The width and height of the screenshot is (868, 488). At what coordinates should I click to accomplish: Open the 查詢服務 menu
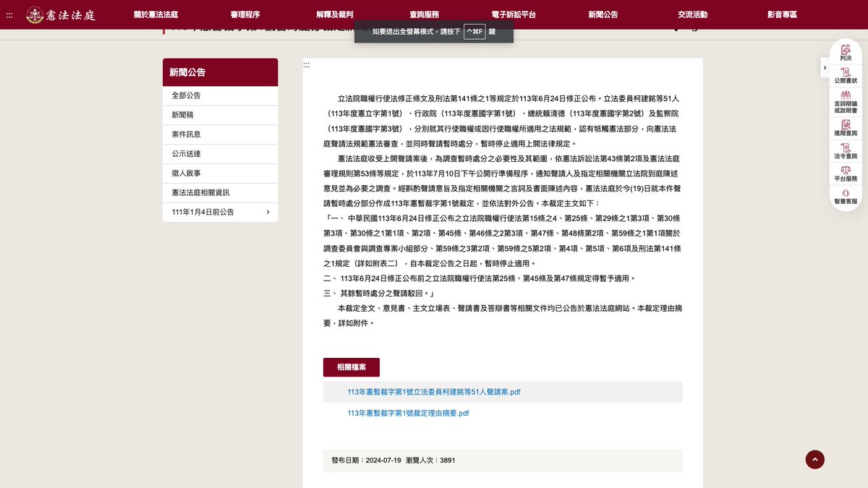point(424,14)
